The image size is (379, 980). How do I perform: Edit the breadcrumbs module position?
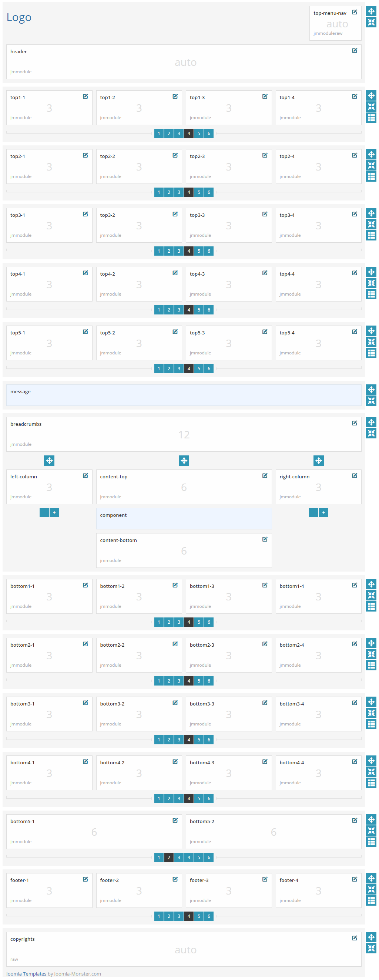click(x=354, y=423)
